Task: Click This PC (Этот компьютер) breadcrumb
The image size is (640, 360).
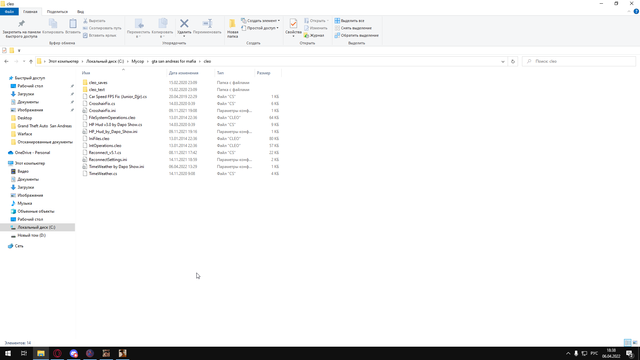Action: pyautogui.click(x=63, y=61)
